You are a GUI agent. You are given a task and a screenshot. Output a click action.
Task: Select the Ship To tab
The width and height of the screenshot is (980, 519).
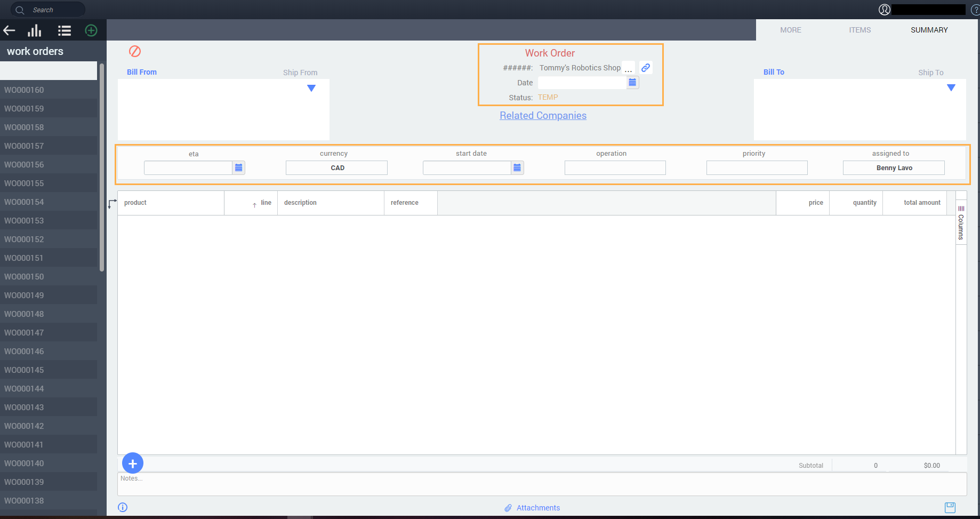[x=931, y=73]
